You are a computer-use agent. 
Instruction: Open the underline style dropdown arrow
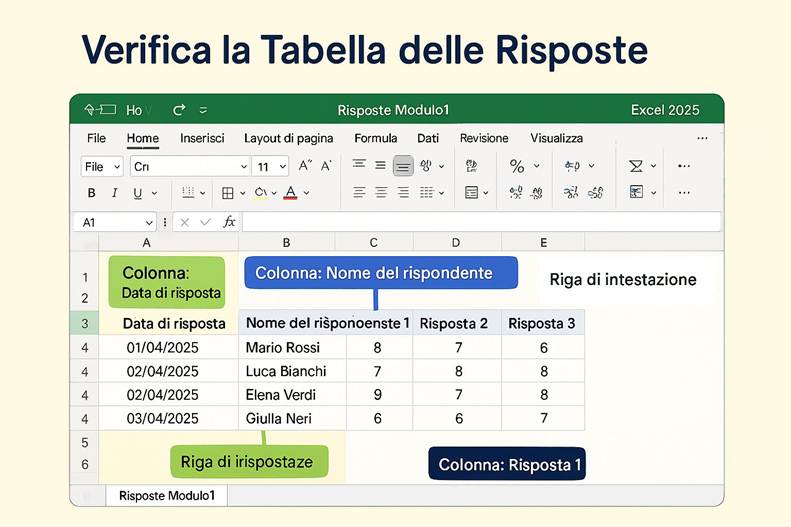click(x=154, y=193)
